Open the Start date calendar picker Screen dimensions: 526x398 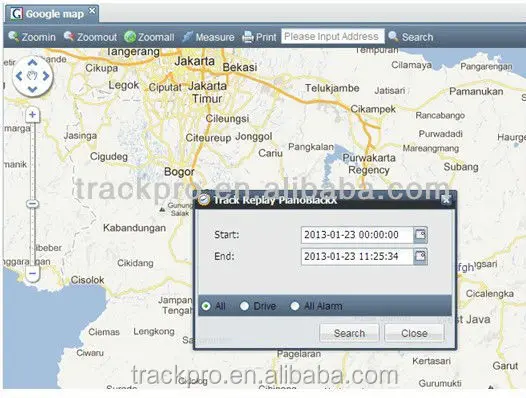[420, 235]
